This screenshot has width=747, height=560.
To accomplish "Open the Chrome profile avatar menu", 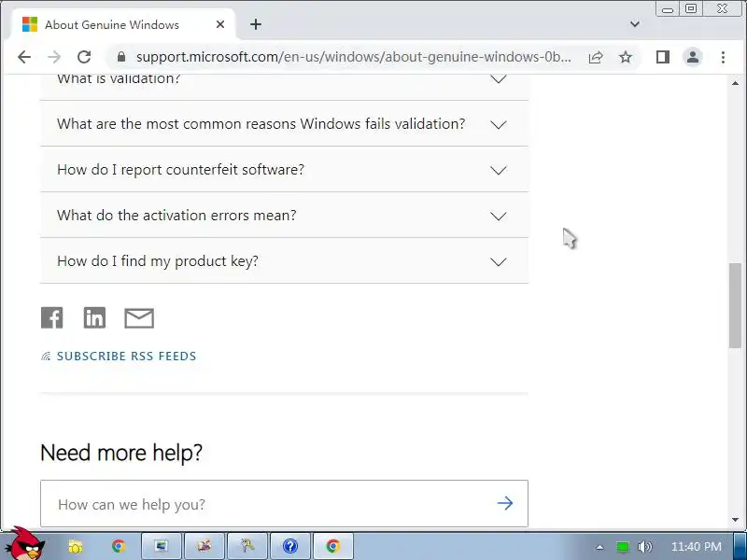I will click(693, 57).
